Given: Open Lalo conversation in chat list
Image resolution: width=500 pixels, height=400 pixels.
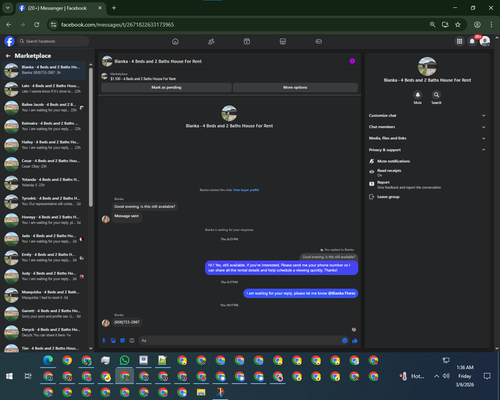Looking at the screenshot, I should [44, 89].
